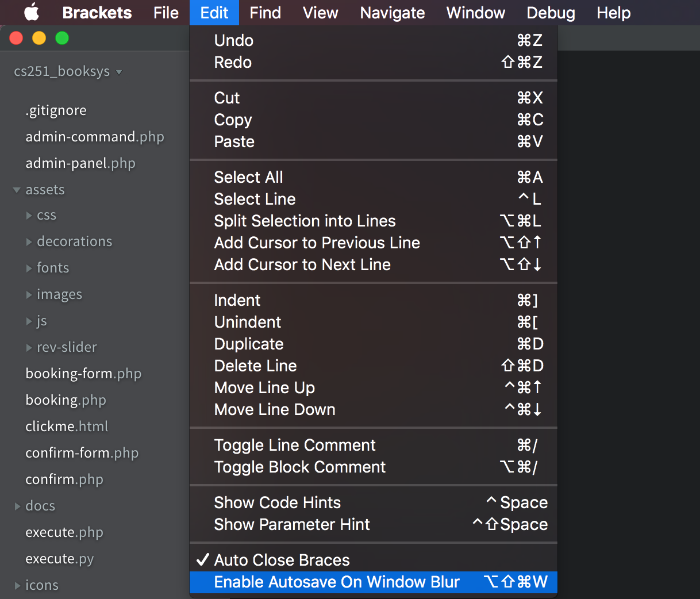Click Toggle Line Comment
This screenshot has height=599, width=700.
(295, 445)
